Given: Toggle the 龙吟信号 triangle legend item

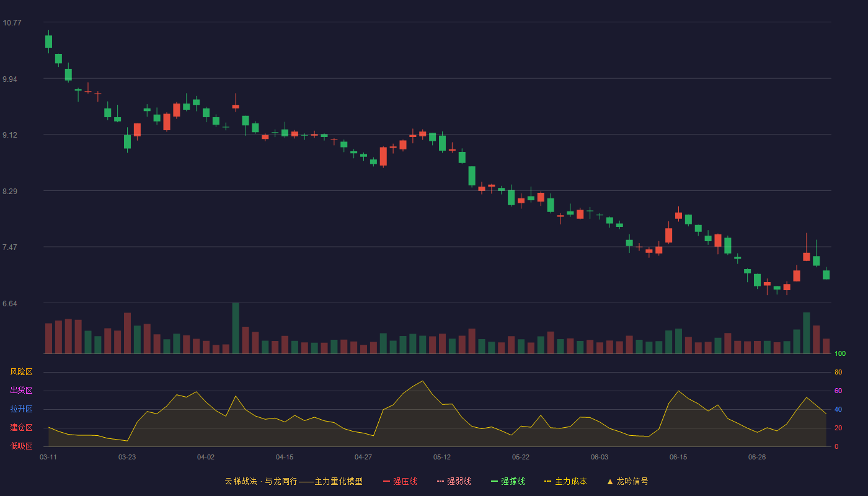Looking at the screenshot, I should (x=627, y=481).
